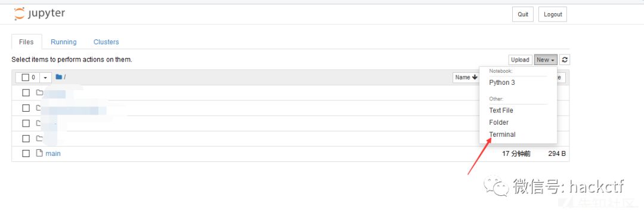Click the refresh file list icon
The image size is (644, 215).
(565, 60)
